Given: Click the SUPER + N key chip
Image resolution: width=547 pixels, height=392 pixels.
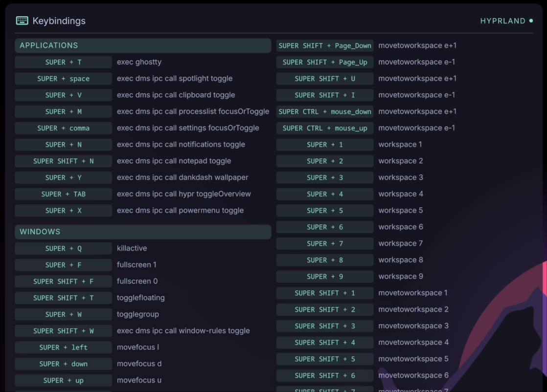Looking at the screenshot, I should 64,145.
